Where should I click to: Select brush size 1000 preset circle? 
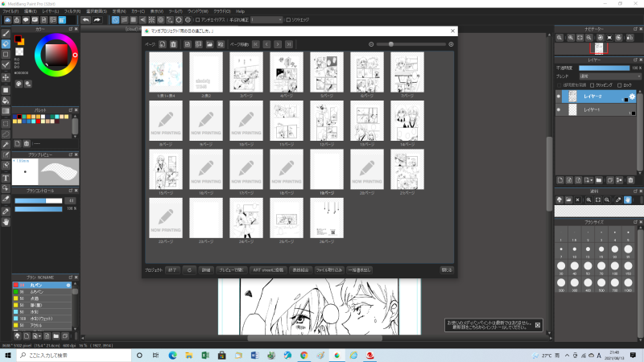point(628,283)
